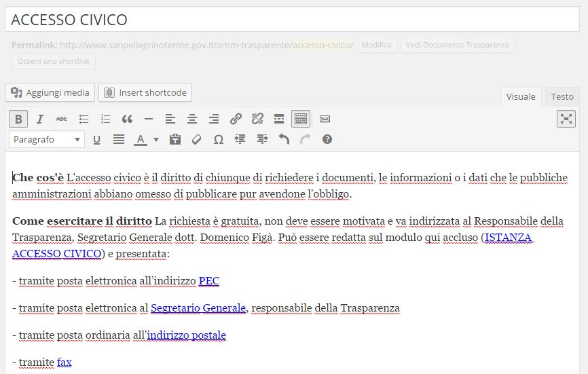Switch to the Visuale editor tab
This screenshot has width=588, height=374.
pyautogui.click(x=521, y=96)
